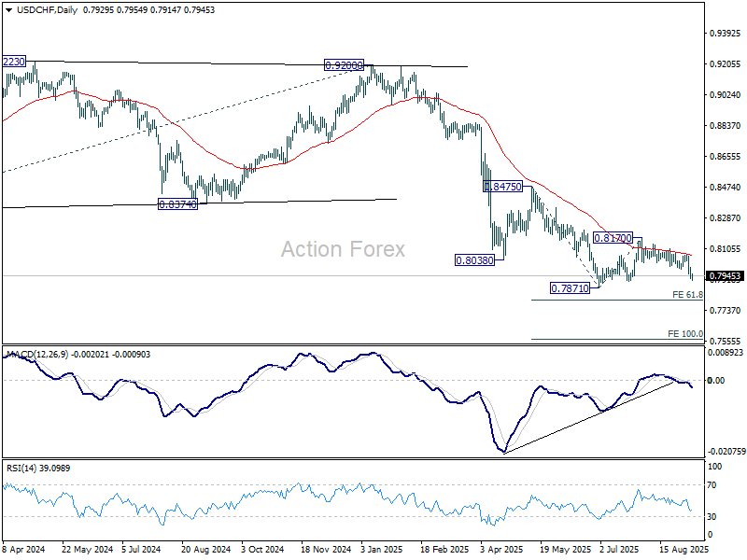Click the 0.84750 price label
Screen dimensions: 747x560
click(x=504, y=188)
